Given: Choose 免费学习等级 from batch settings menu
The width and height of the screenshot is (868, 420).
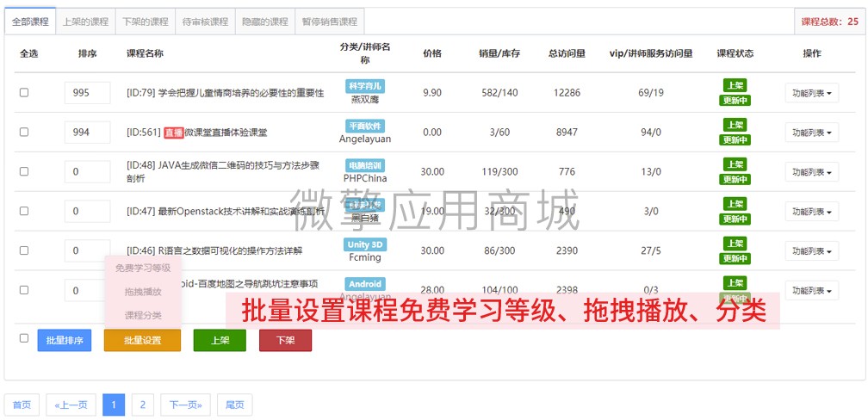Looking at the screenshot, I should click(143, 268).
